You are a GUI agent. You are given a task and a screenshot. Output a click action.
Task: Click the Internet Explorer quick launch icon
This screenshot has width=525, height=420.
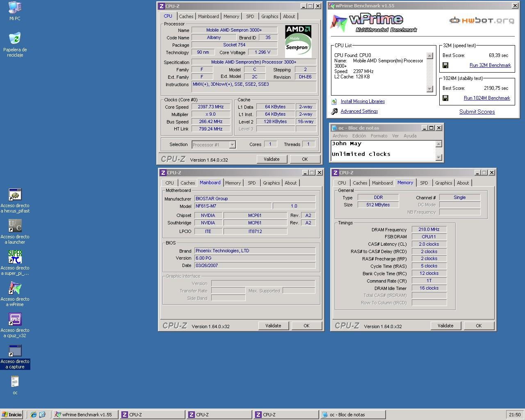pyautogui.click(x=34, y=415)
